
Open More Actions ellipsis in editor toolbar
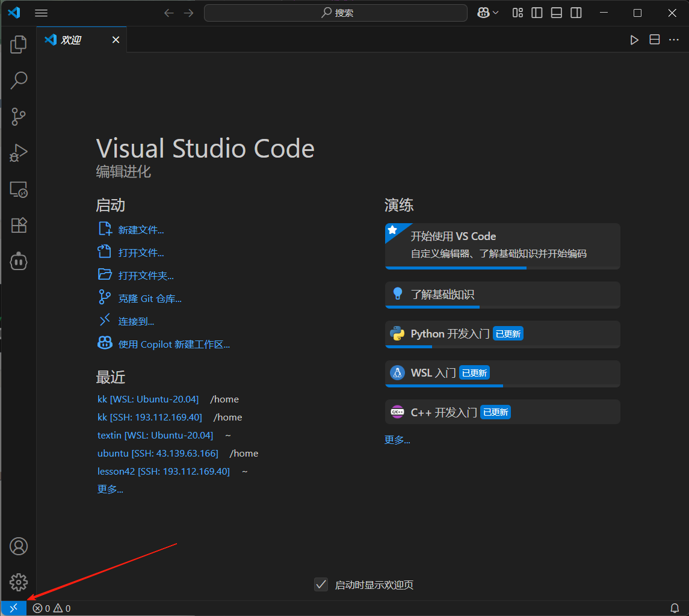[x=674, y=40]
